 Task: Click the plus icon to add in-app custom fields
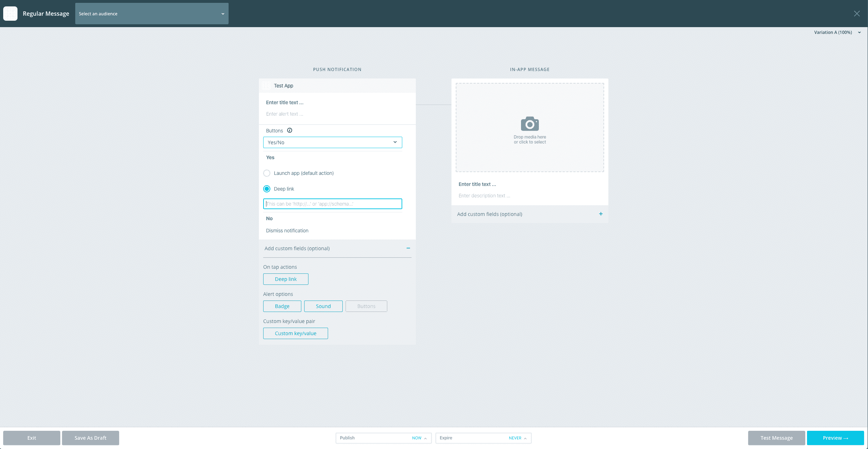point(601,214)
